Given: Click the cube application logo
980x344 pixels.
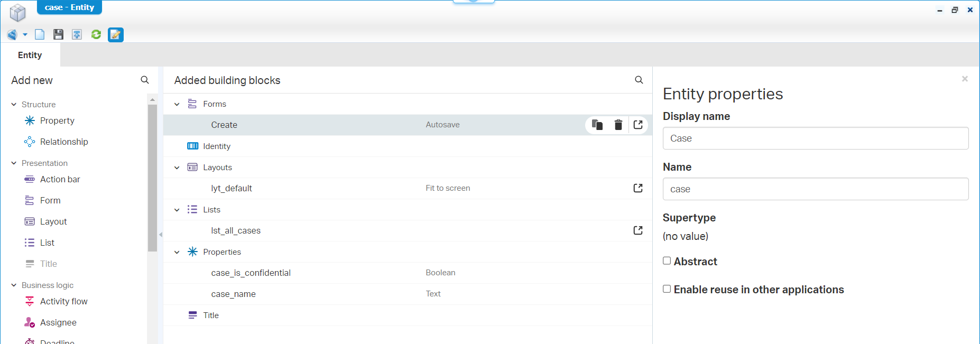Looking at the screenshot, I should 17,13.
